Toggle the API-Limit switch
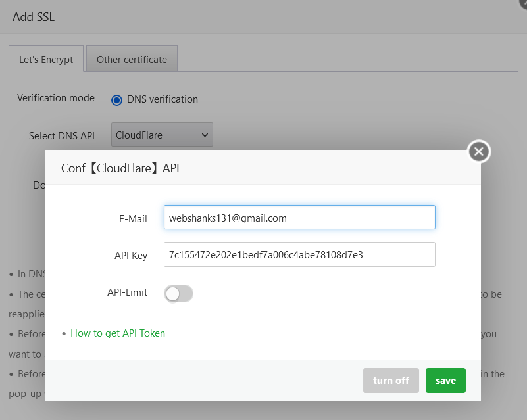Image resolution: width=527 pixels, height=420 pixels. pos(178,294)
